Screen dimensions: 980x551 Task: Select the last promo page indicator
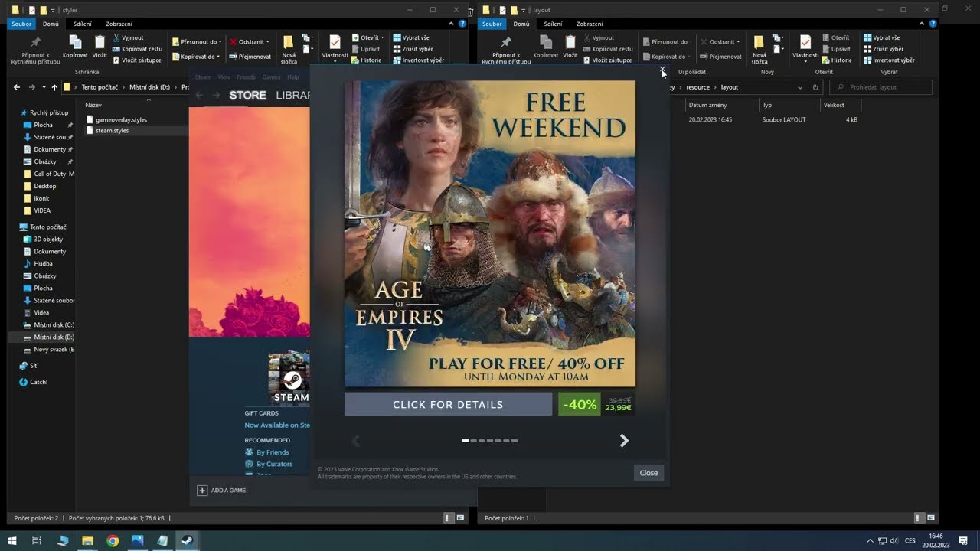(x=514, y=441)
